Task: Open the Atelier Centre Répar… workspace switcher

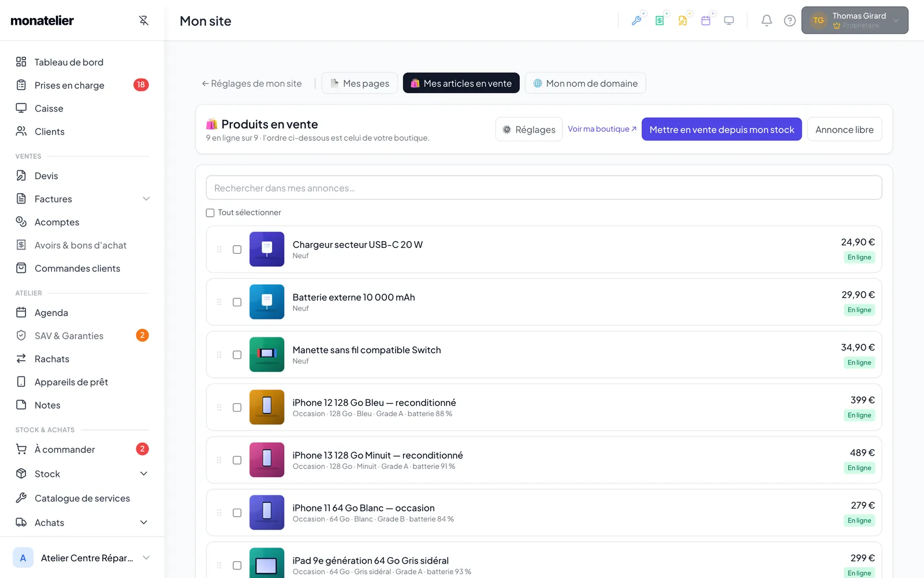Action: [82, 558]
